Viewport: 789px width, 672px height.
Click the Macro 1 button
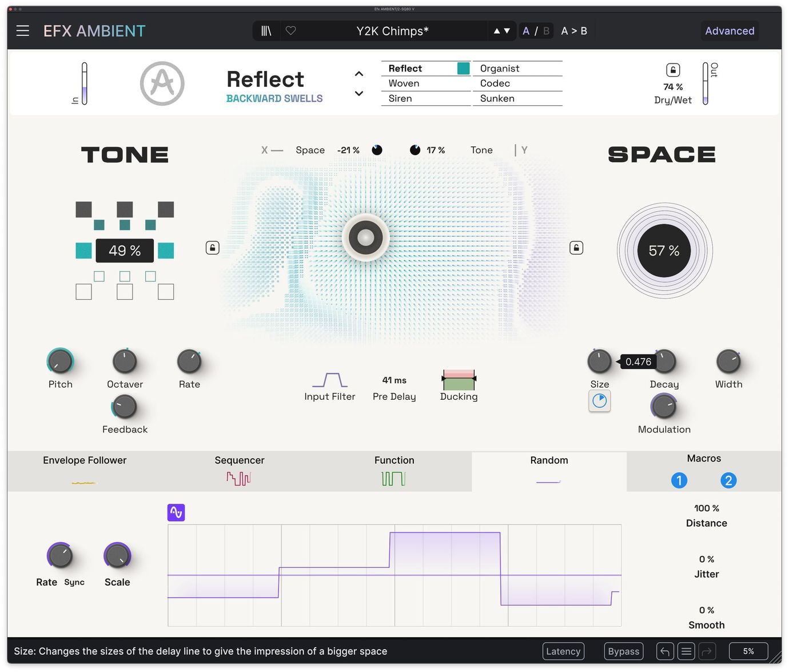point(679,480)
